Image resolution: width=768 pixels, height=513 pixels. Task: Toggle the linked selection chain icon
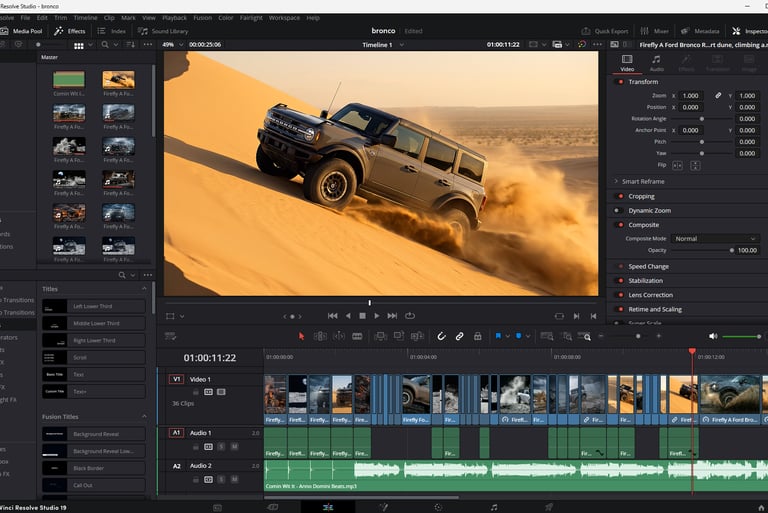pos(459,336)
